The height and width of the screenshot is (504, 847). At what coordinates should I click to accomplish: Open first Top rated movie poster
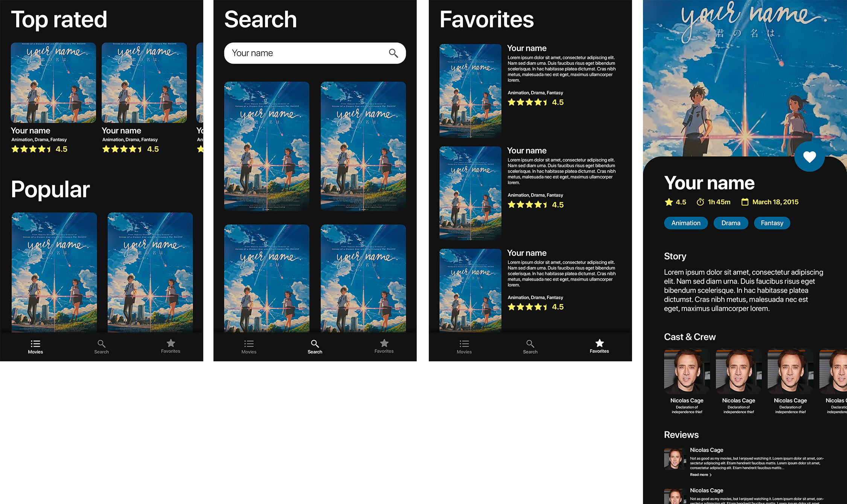click(53, 83)
